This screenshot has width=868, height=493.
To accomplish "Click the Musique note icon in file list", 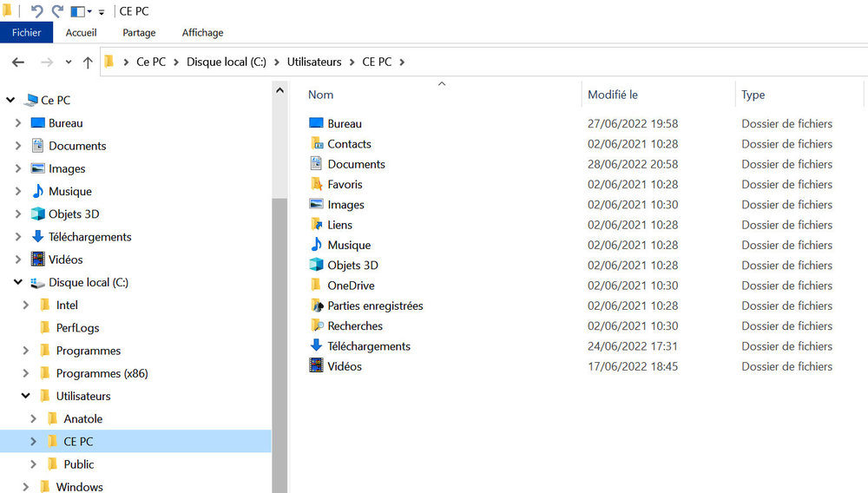I will 316,245.
